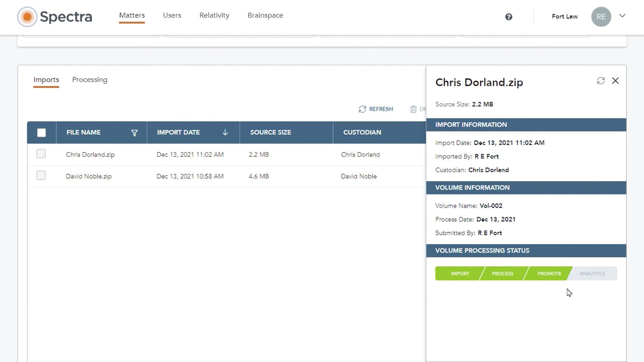Click the refresh icon in the details panel
Screen dimensions: 644x362
tap(600, 81)
